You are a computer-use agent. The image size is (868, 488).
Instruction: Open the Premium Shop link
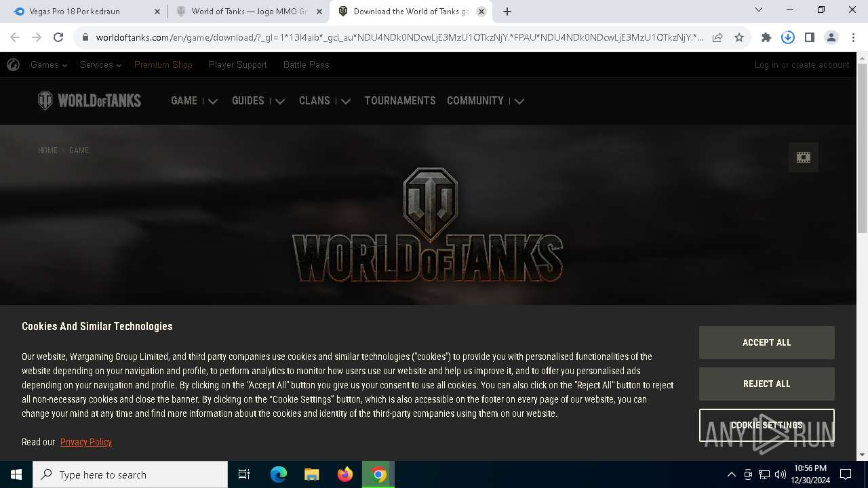click(163, 65)
